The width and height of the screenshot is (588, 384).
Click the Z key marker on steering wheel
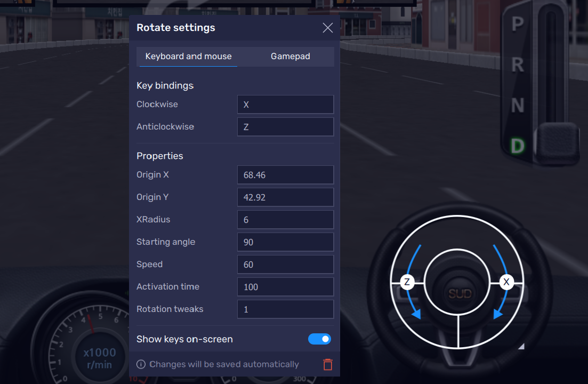(407, 282)
